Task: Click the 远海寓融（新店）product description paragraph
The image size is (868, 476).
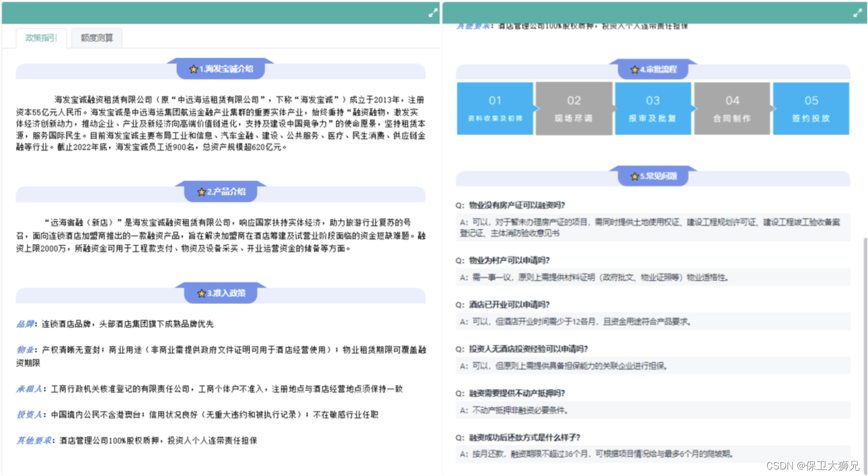Action: 221,235
